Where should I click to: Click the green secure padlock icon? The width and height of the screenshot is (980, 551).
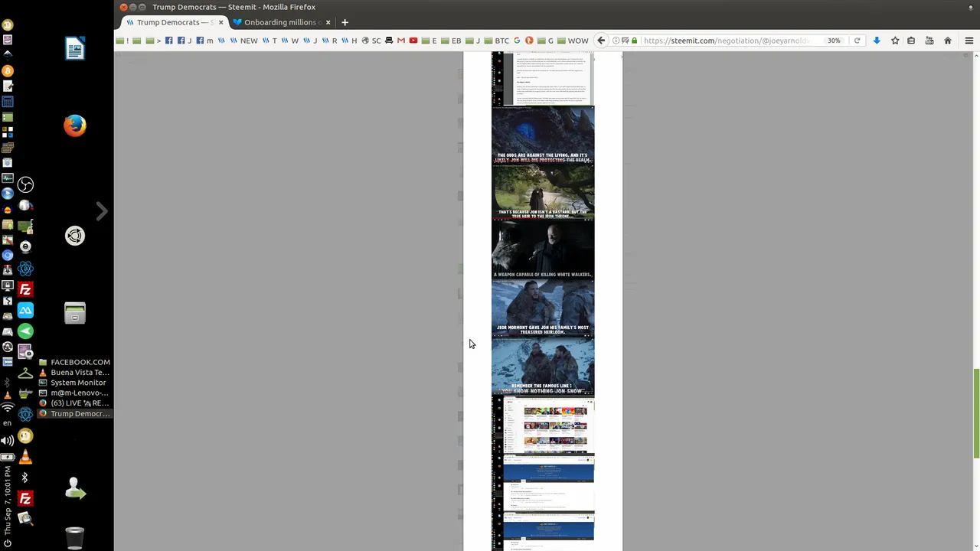tap(635, 41)
